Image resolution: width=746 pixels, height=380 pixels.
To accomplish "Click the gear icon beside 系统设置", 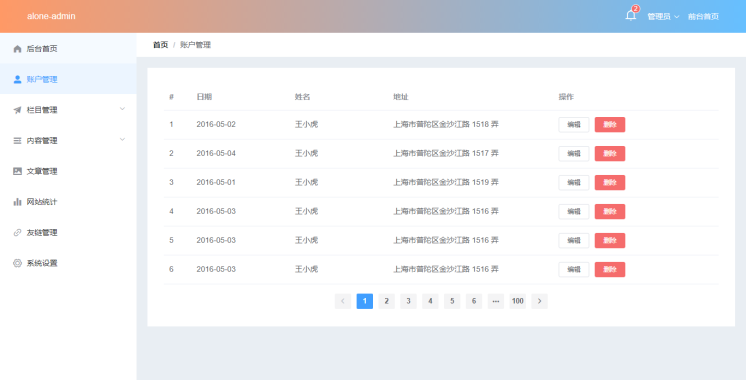I will click(x=18, y=263).
